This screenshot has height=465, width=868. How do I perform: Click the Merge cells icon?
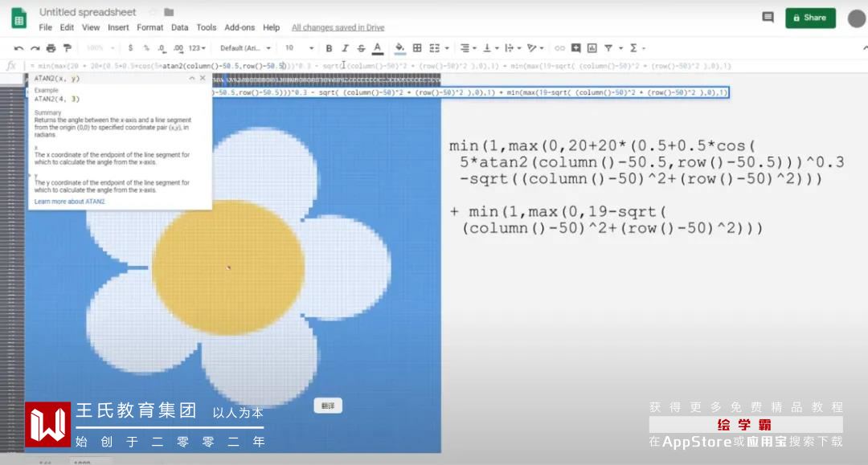435,49
